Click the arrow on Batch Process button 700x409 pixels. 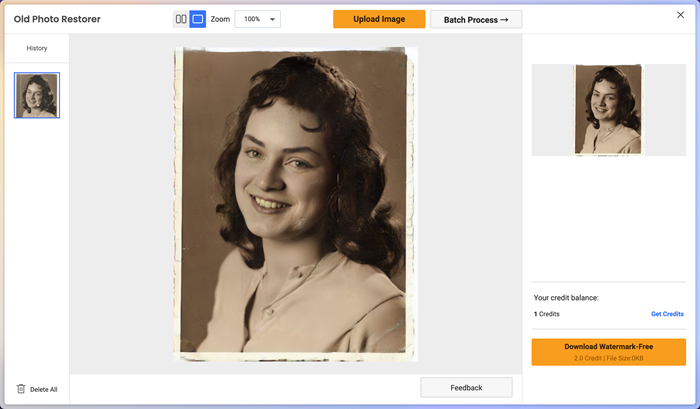coord(504,19)
